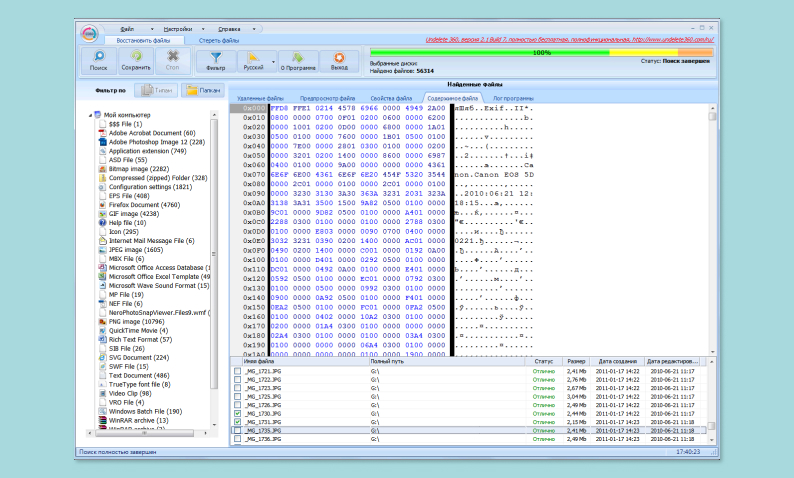Click the file list vertical scrollbar thumb

click(x=711, y=426)
